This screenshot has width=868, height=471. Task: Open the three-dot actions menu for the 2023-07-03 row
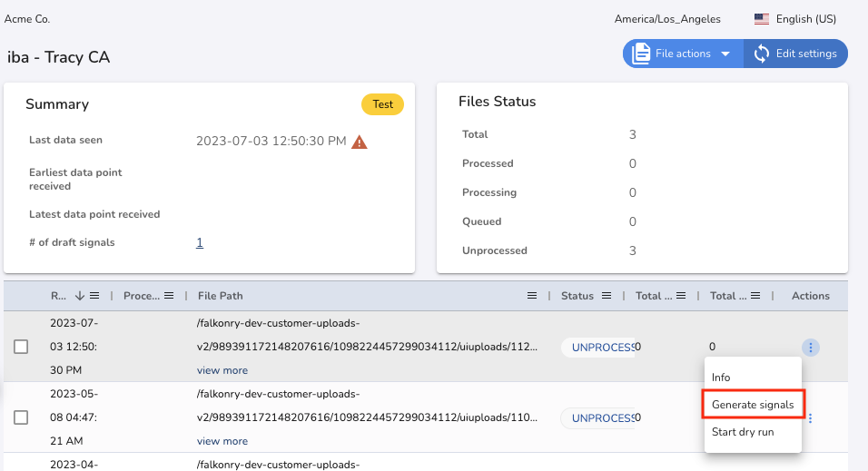pos(811,348)
